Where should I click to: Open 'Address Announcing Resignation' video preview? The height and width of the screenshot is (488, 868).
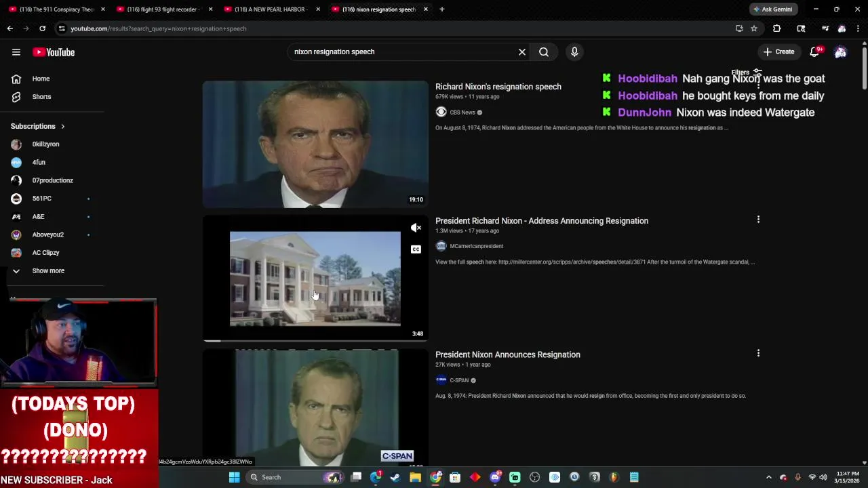tap(315, 278)
